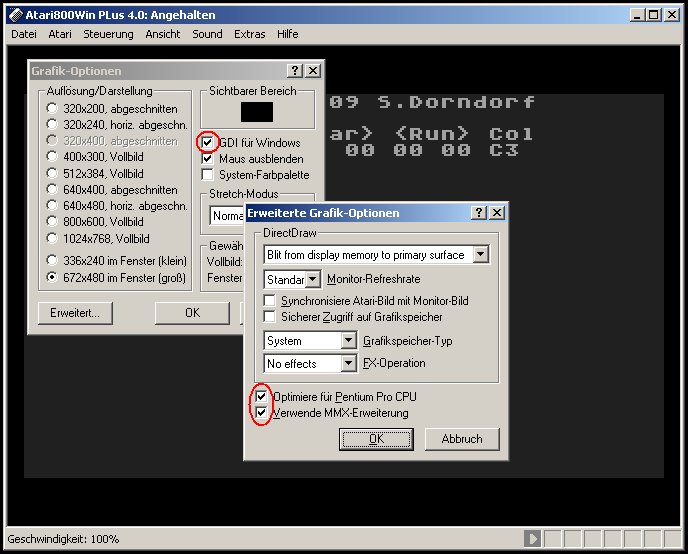
Task: Toggle Verwende MMX-Erweiterung checkbox
Action: point(262,413)
